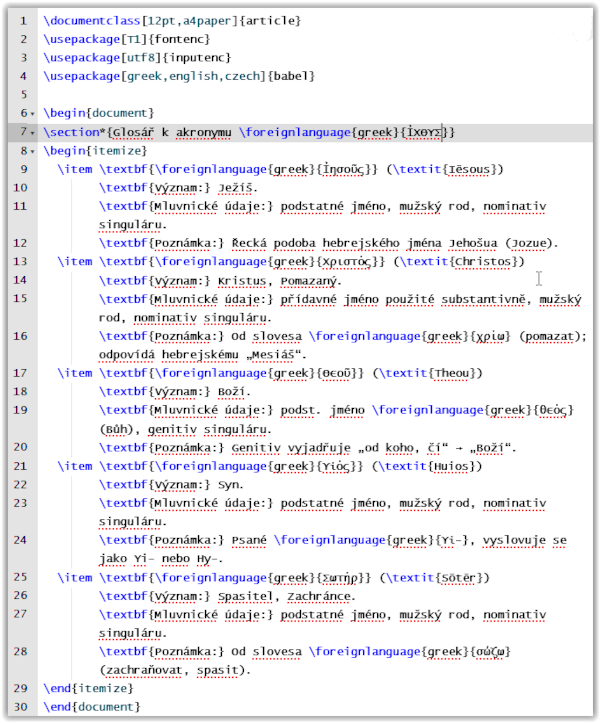This screenshot has width=600, height=723.
Task: Click line number 30 in the gutter
Action: click(x=20, y=707)
